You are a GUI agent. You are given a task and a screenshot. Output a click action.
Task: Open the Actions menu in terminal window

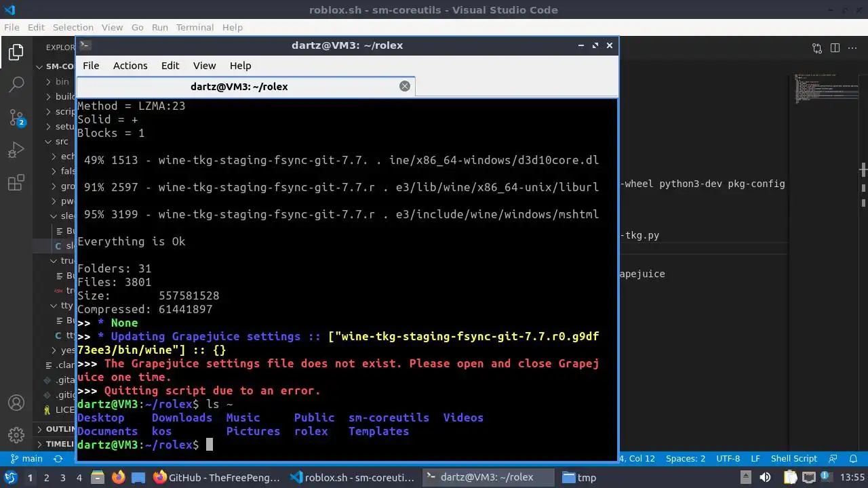(130, 65)
